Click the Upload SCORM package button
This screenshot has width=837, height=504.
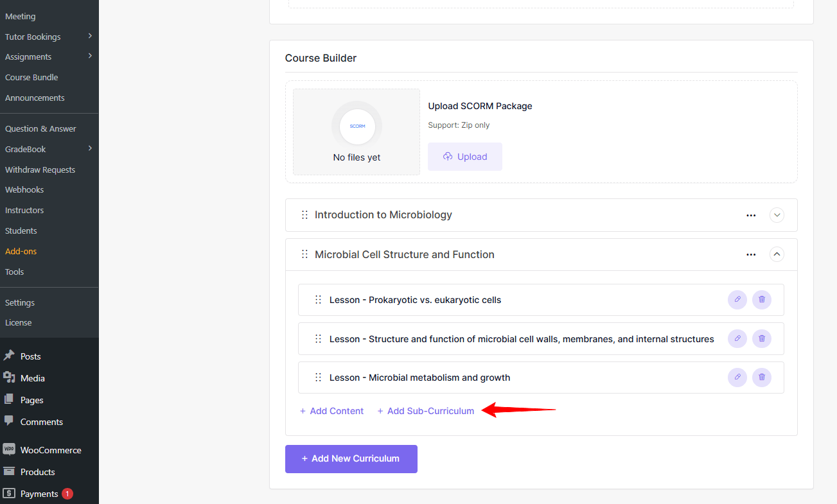coord(465,157)
